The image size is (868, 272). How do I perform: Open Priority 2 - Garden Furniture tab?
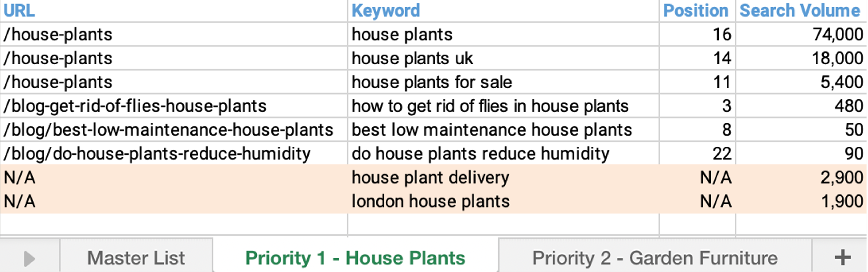(655, 258)
